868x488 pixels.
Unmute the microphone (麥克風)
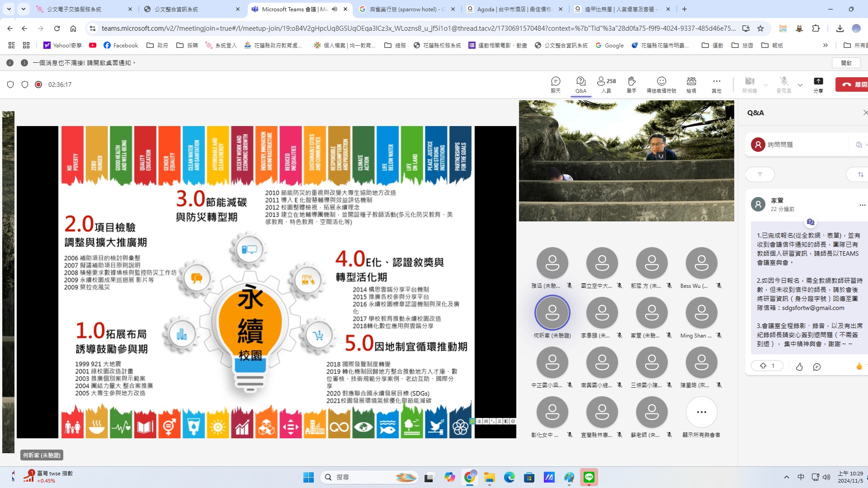click(783, 84)
